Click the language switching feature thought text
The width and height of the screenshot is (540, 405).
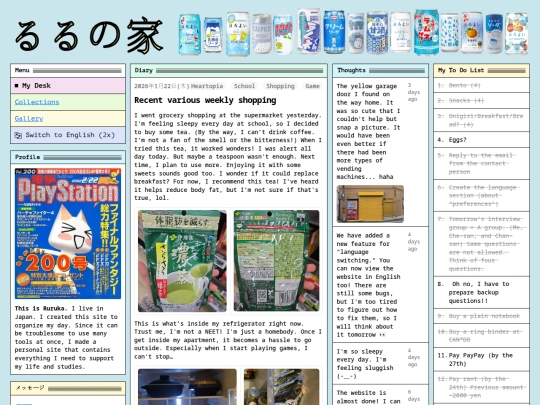click(x=368, y=285)
